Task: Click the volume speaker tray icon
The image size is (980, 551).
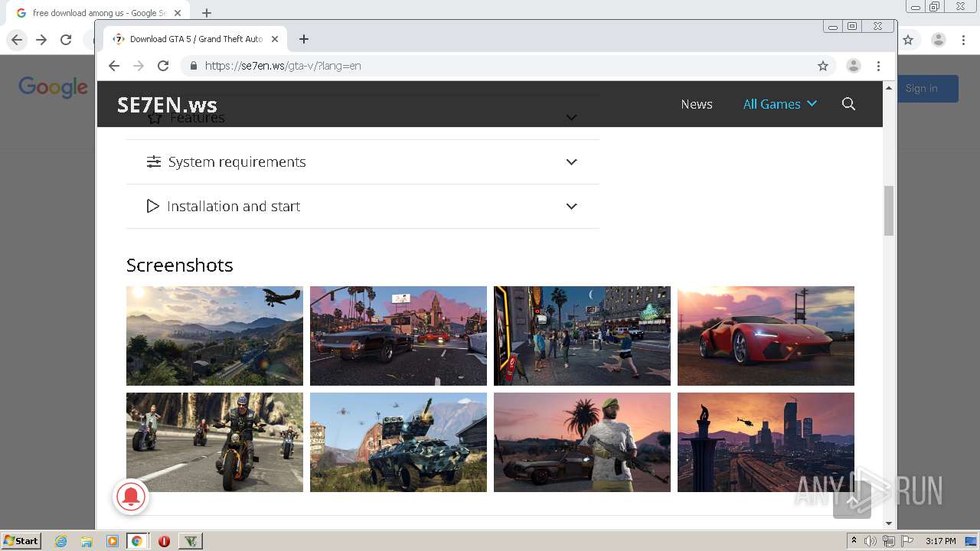Action: coord(871,541)
